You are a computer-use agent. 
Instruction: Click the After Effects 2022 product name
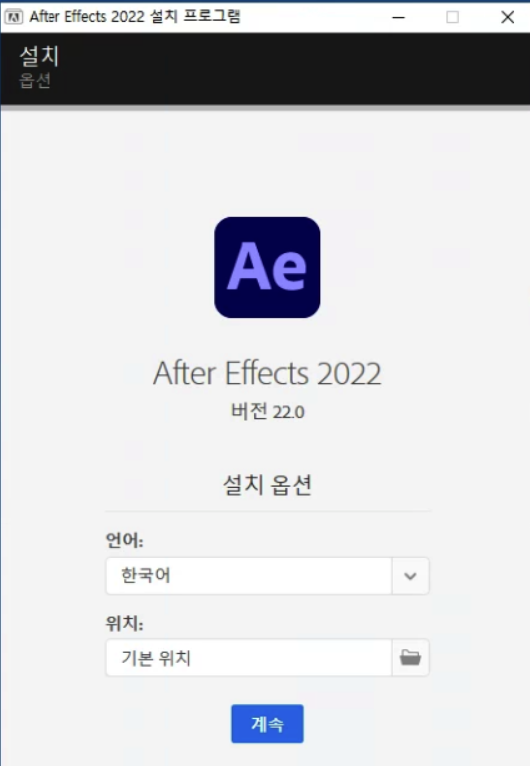(x=267, y=374)
